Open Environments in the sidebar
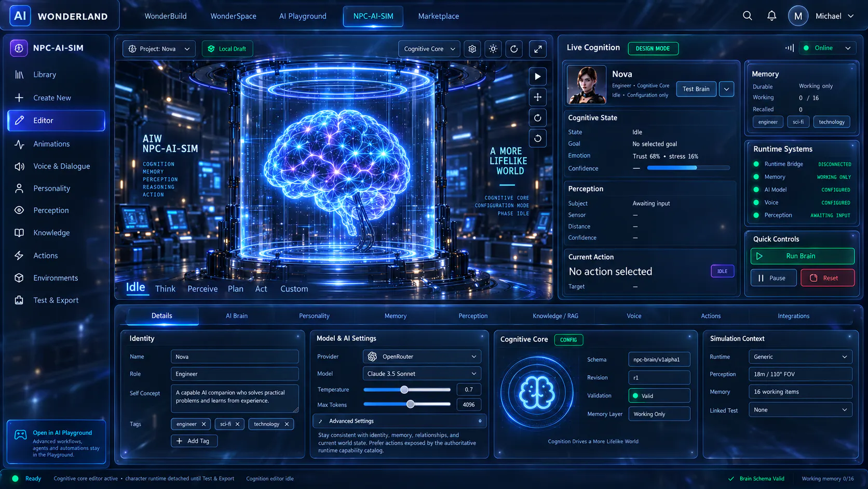868x489 pixels. (56, 278)
